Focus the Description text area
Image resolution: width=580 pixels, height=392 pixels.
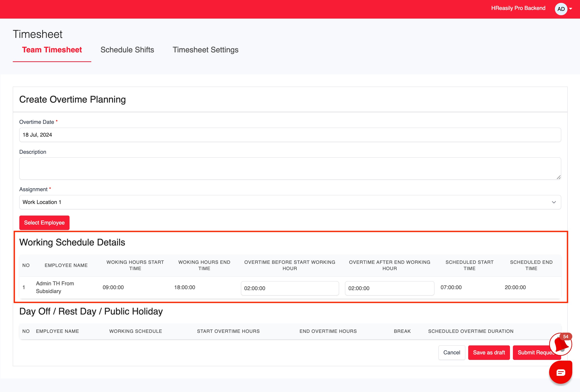pyautogui.click(x=290, y=168)
